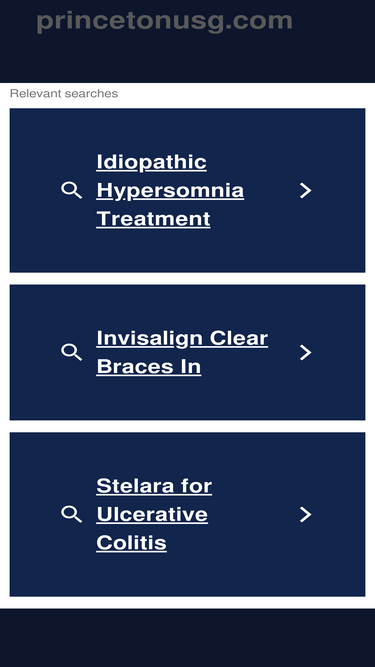Click the princetonusg.com site title
Viewport: 375px width, 667px height.
coord(165,21)
